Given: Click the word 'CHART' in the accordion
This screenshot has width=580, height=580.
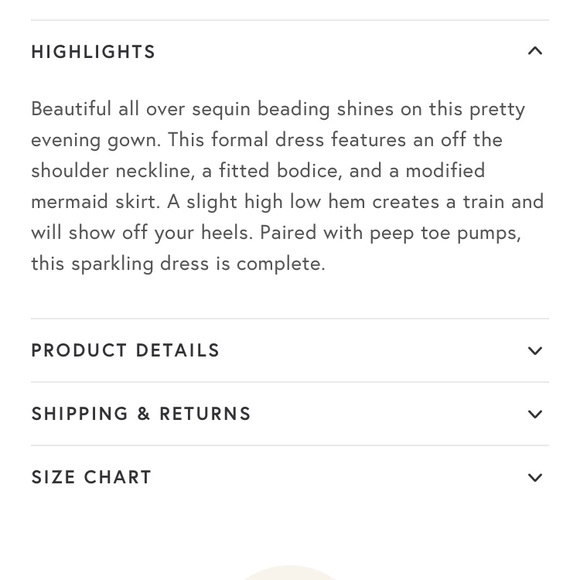Looking at the screenshot, I should (x=118, y=477).
